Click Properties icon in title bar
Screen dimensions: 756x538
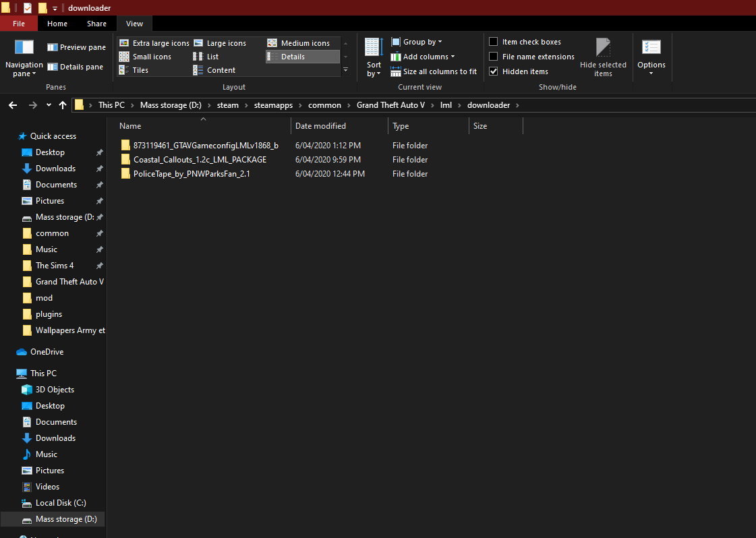point(28,7)
